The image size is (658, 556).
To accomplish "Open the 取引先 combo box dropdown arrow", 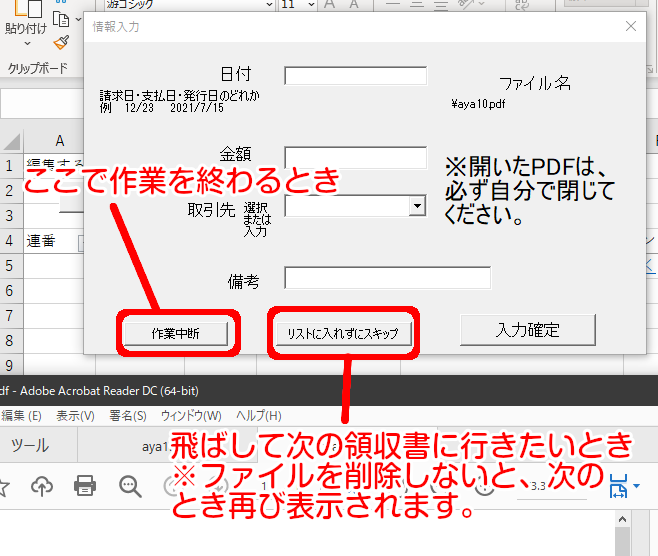I will (417, 206).
